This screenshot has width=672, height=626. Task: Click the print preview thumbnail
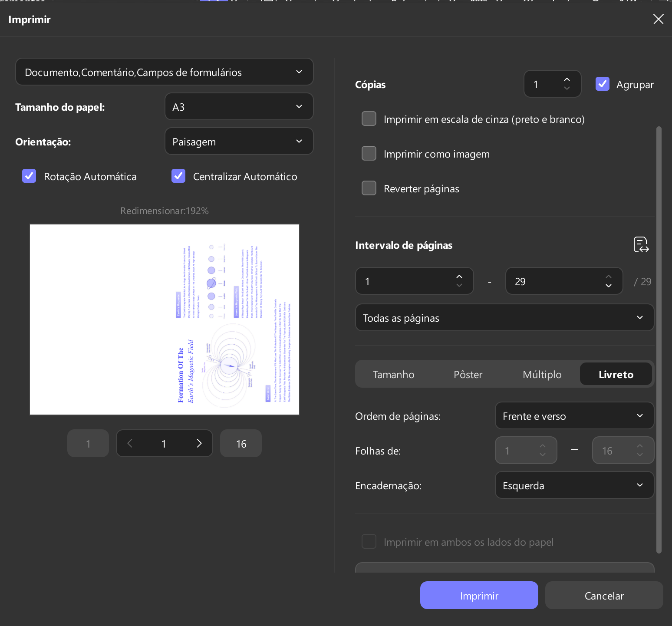point(165,320)
